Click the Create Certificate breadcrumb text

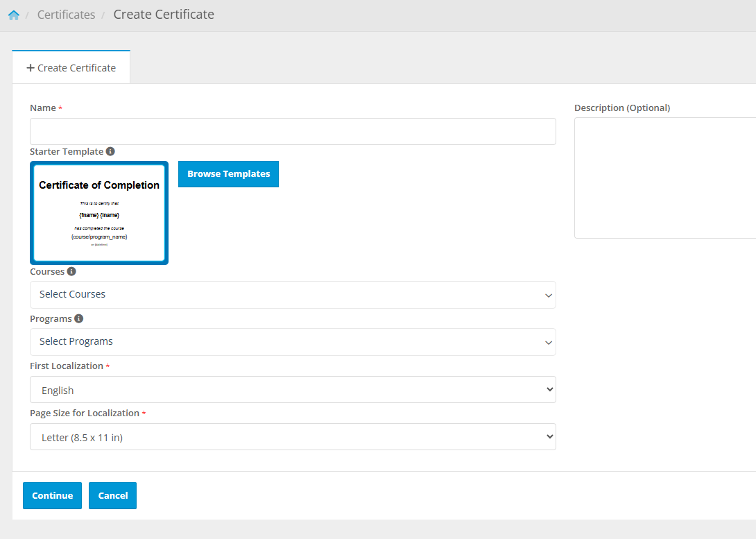point(164,15)
